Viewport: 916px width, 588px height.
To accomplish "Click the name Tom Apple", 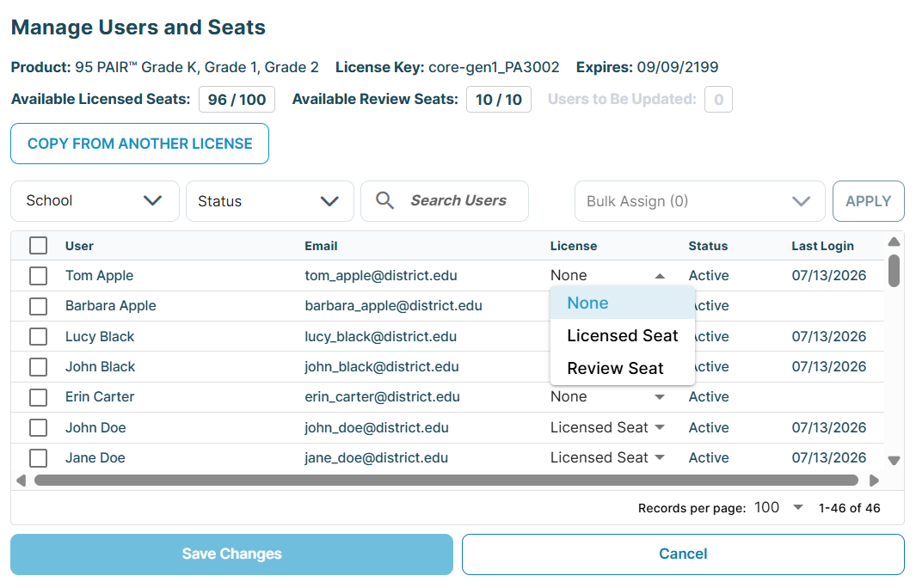I will point(99,276).
